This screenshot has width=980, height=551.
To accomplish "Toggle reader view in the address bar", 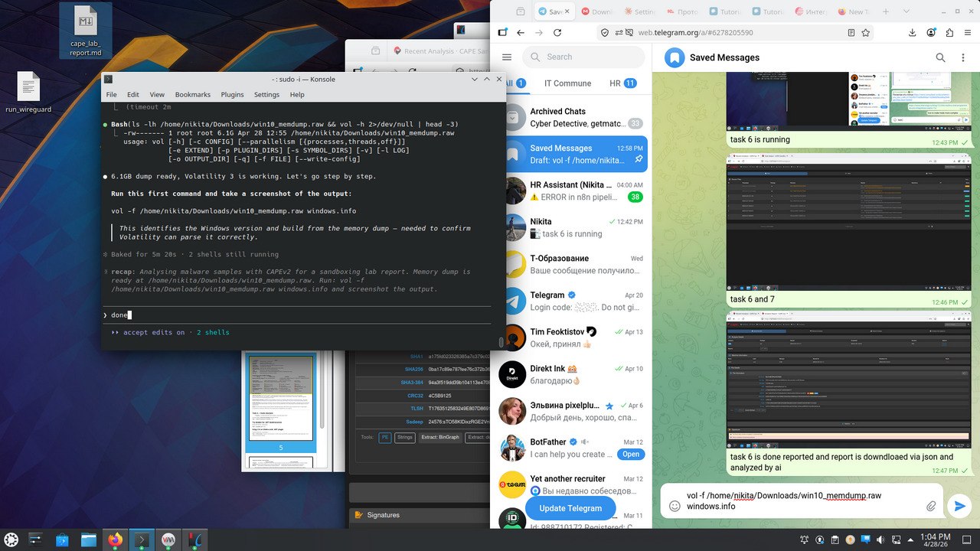I will pos(851,33).
